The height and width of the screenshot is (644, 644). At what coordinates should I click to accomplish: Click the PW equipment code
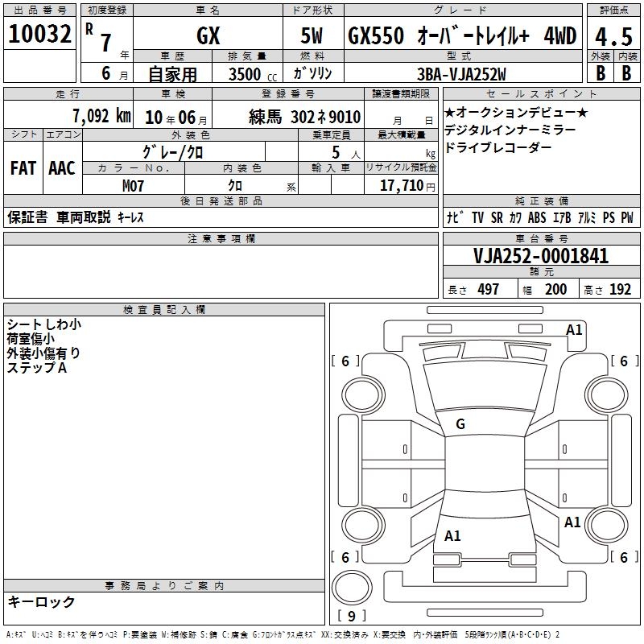[x=627, y=217]
